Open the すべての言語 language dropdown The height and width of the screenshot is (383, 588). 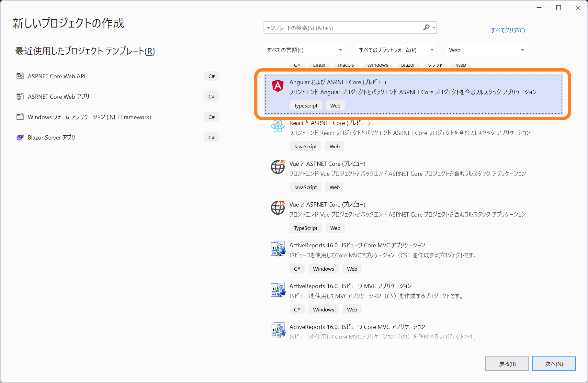coord(304,50)
